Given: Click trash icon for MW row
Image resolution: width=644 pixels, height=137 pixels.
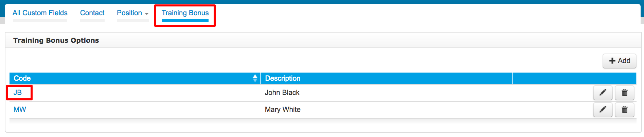Looking at the screenshot, I should coord(624,110).
